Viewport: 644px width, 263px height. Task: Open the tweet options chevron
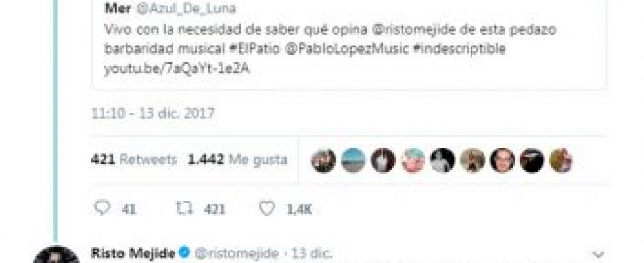pyautogui.click(x=599, y=254)
